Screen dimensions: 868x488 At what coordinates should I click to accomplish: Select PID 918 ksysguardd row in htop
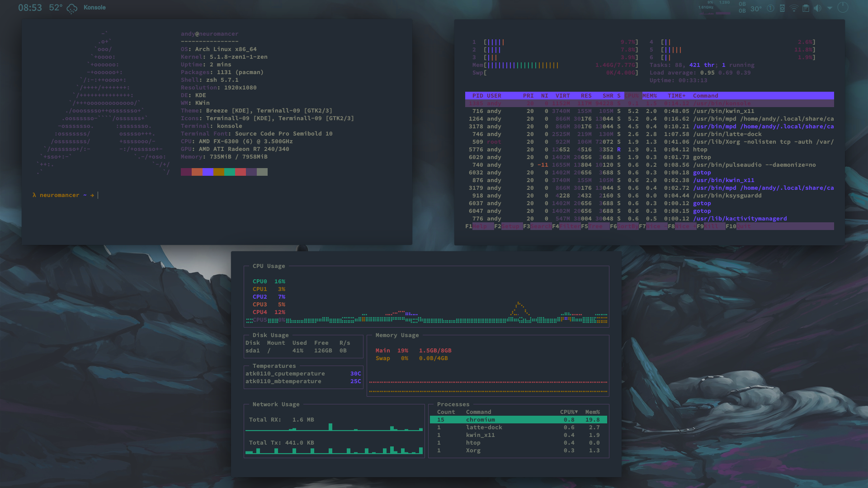click(650, 196)
